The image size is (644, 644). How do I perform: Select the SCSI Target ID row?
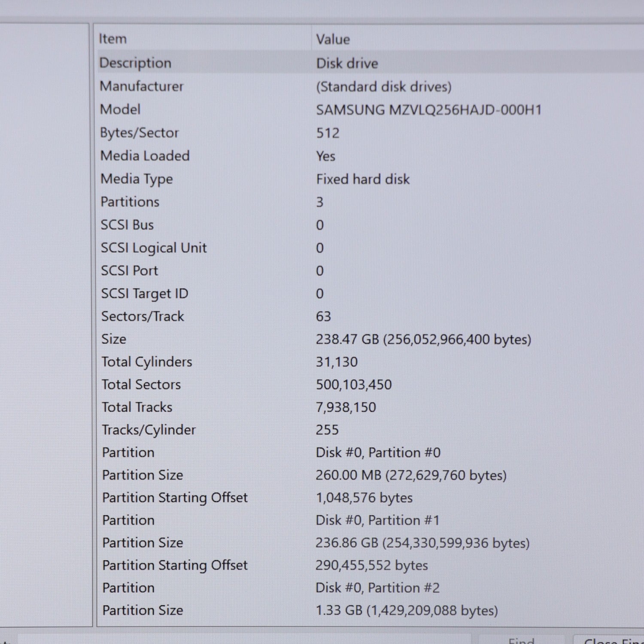pos(144,294)
